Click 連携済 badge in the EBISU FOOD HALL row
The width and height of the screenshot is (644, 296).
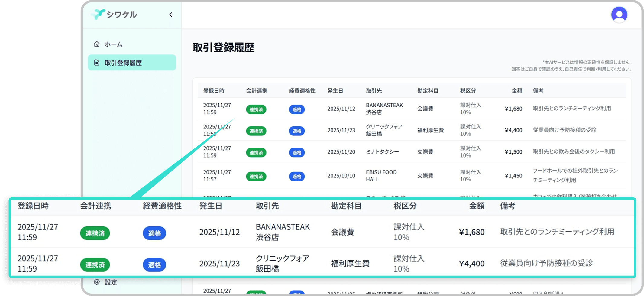point(256,177)
